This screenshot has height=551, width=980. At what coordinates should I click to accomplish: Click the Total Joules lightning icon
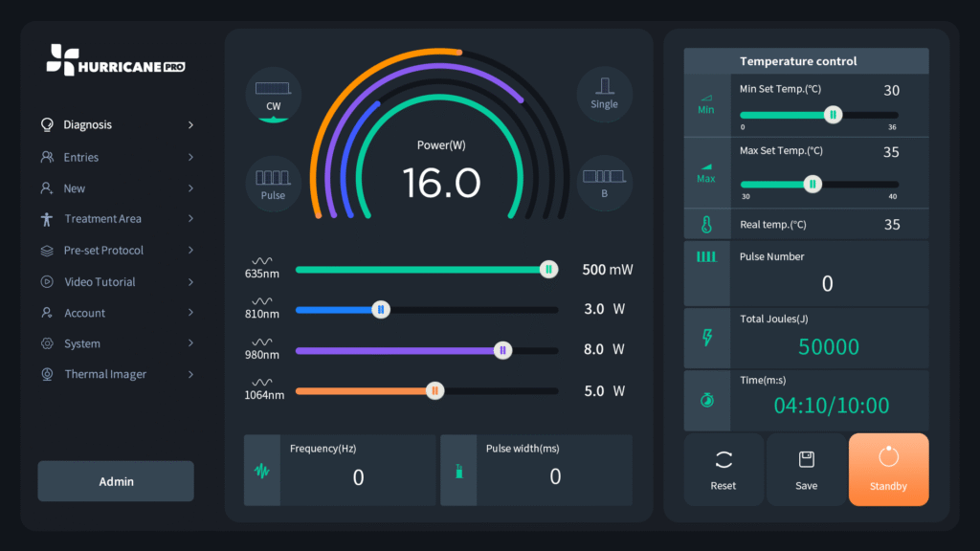click(x=707, y=338)
